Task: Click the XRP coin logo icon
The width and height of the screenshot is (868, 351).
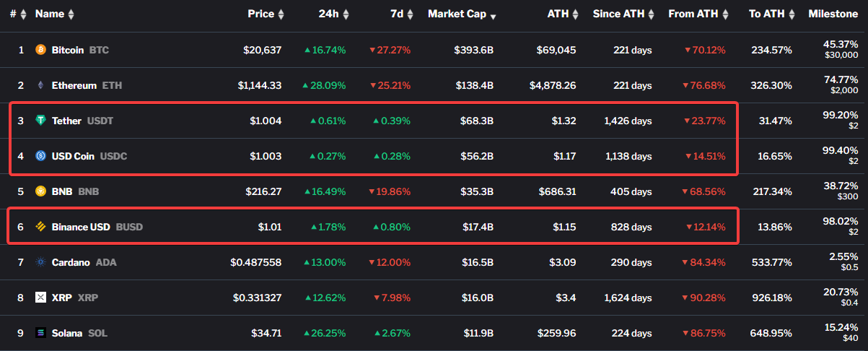Action: tap(40, 298)
